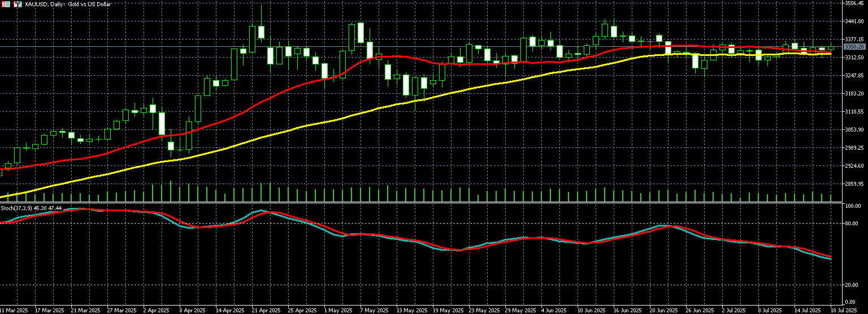
Task: Click the 18 Jul 2025 date label
Action: (844, 311)
